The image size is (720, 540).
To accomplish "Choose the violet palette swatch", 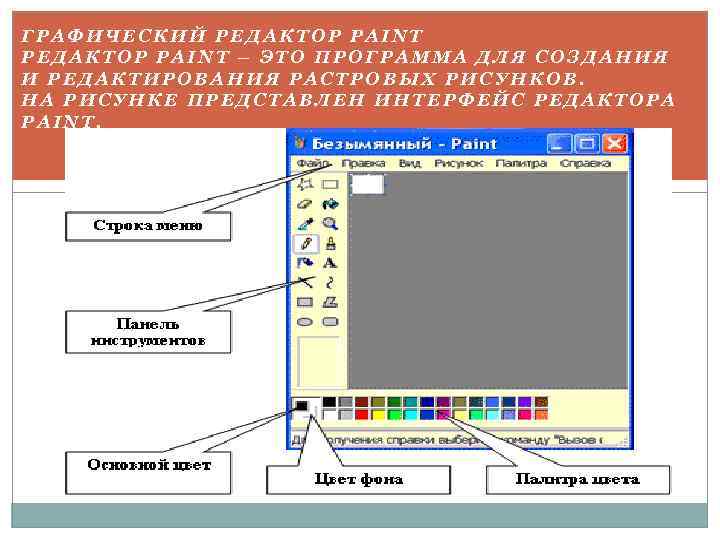I will pos(525,402).
